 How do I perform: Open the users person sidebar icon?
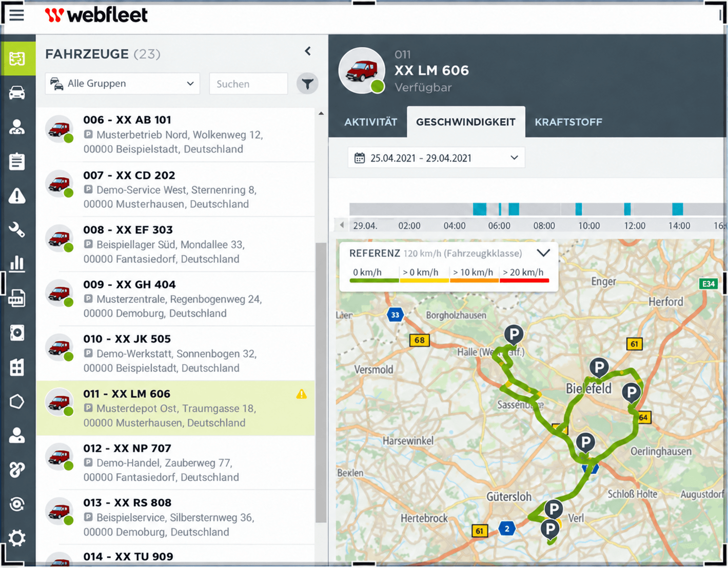[17, 435]
